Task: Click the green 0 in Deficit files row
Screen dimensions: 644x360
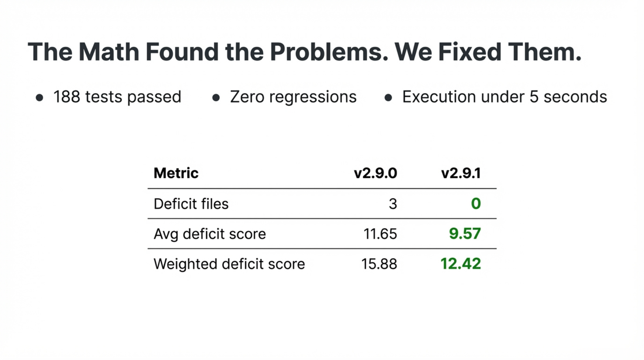Action: 476,204
